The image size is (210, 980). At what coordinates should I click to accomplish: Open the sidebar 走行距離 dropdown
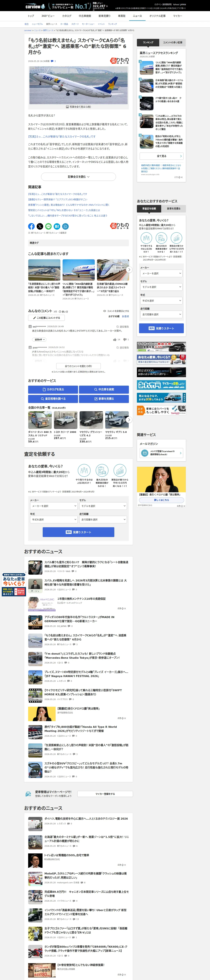162,314
